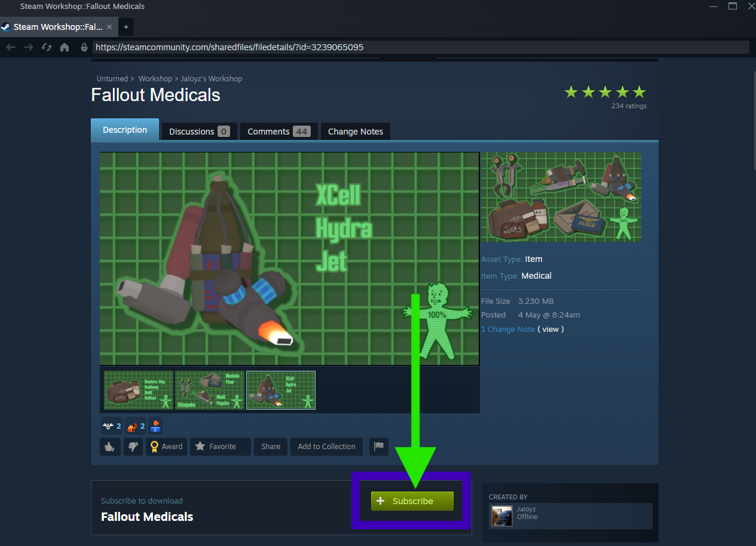
Task: Select the Doctors Bag thumbnail
Action: [138, 390]
